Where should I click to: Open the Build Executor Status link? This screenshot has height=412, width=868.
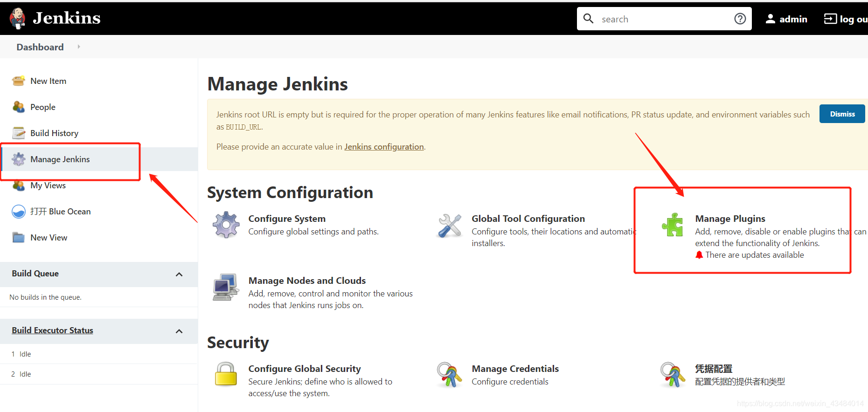point(53,330)
